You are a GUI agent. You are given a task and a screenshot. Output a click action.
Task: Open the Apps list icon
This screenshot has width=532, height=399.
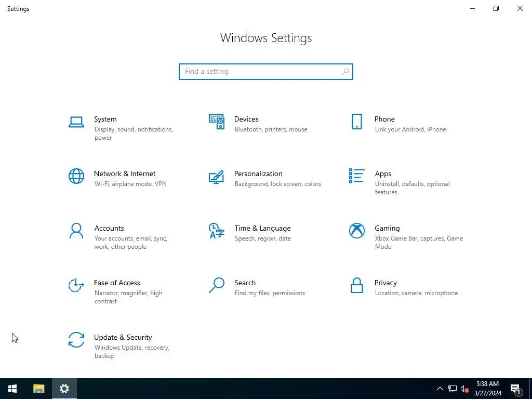356,176
